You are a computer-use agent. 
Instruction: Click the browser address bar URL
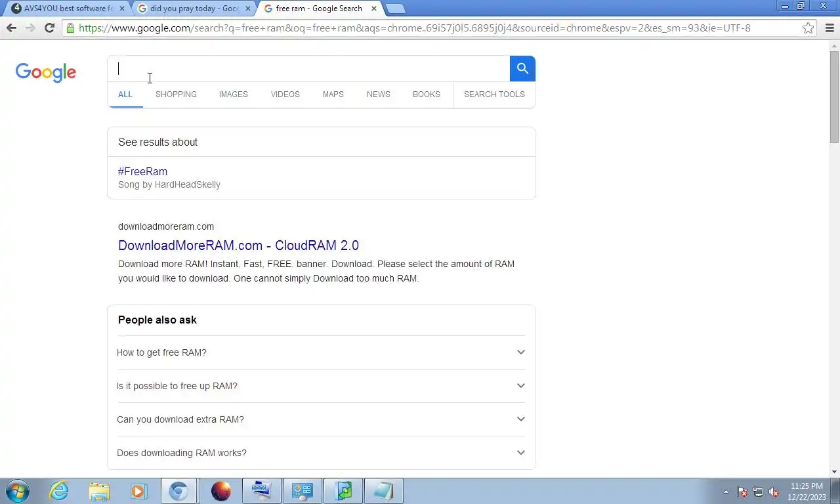415,28
